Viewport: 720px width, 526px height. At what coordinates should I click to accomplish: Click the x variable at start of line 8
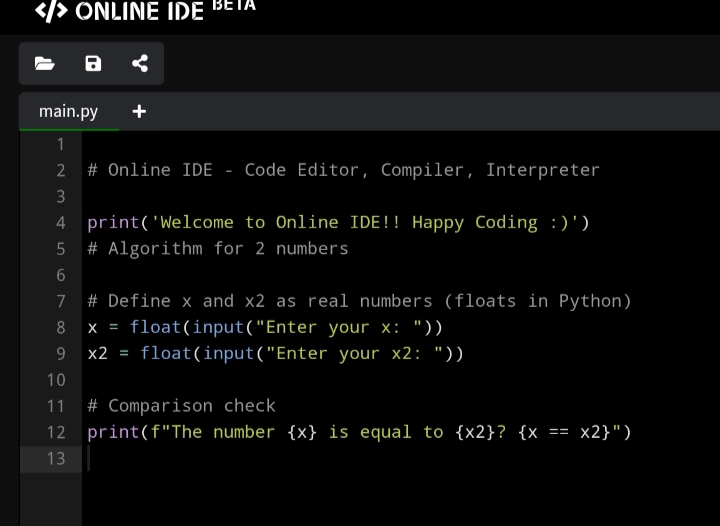pos(92,328)
